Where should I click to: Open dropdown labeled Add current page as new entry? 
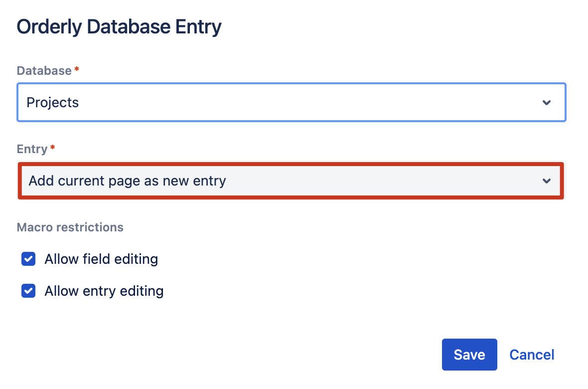coord(292,181)
